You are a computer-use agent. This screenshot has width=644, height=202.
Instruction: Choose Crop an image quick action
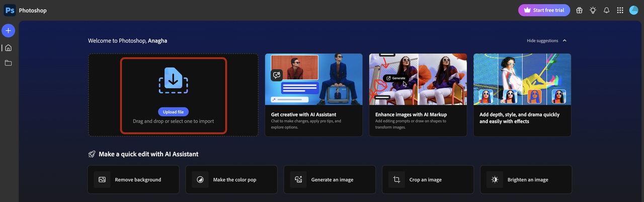(428, 179)
